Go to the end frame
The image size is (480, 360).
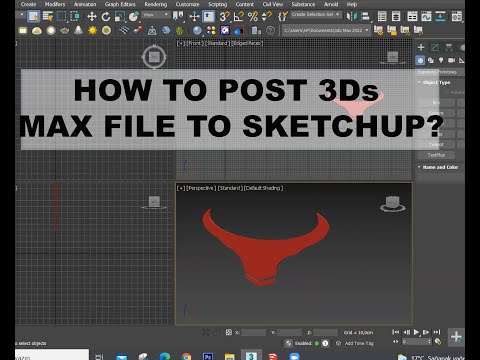pos(437,332)
